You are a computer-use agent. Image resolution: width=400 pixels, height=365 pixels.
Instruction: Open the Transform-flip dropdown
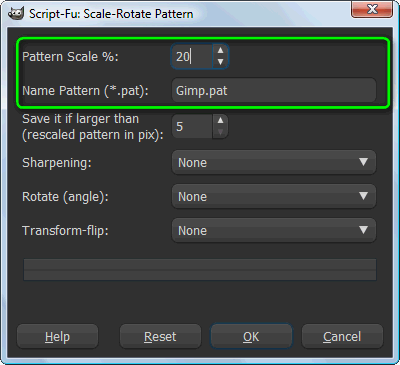point(274,230)
